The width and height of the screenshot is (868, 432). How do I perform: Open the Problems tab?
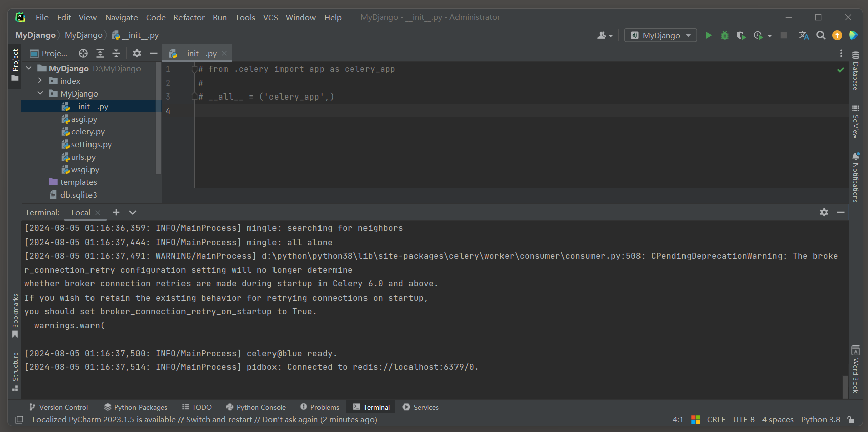point(319,407)
